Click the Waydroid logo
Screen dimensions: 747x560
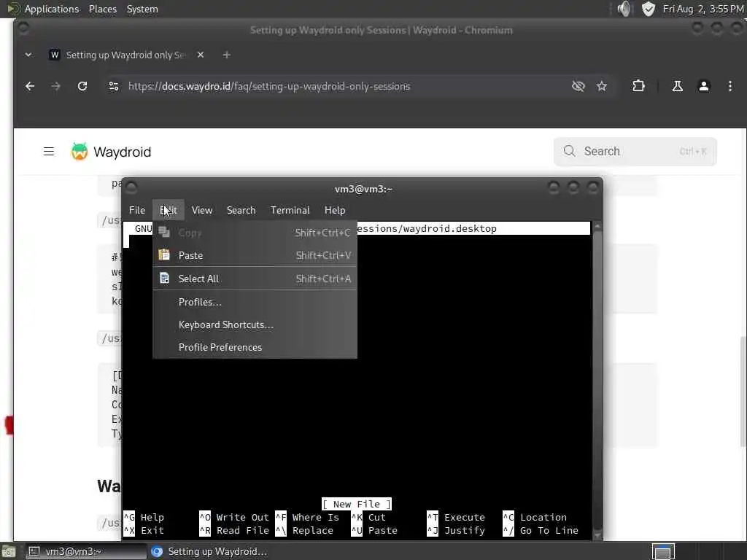[x=111, y=152]
